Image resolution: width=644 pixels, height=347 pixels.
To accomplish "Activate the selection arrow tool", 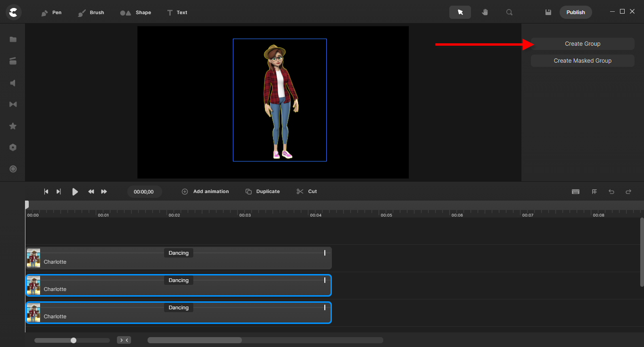I will tap(460, 12).
